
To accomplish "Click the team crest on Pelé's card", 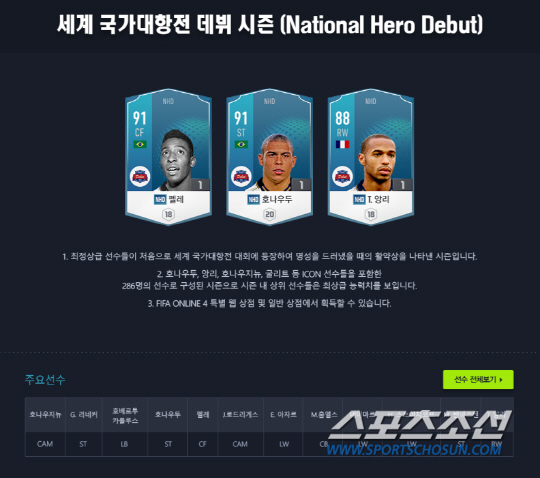I will pyautogui.click(x=140, y=177).
